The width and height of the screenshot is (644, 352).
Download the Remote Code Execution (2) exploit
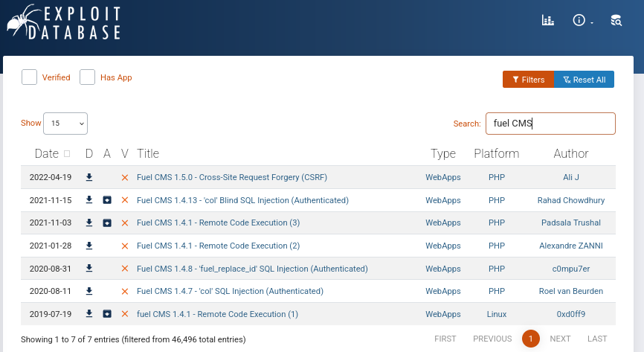(x=89, y=246)
